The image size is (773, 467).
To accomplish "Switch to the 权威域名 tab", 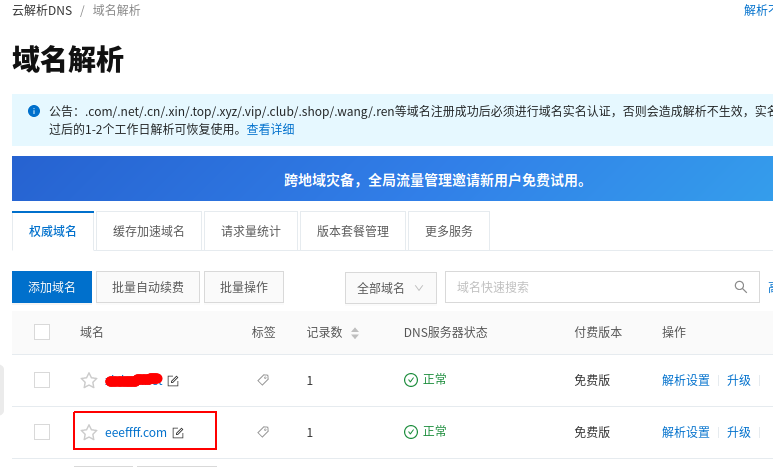I will coord(53,231).
